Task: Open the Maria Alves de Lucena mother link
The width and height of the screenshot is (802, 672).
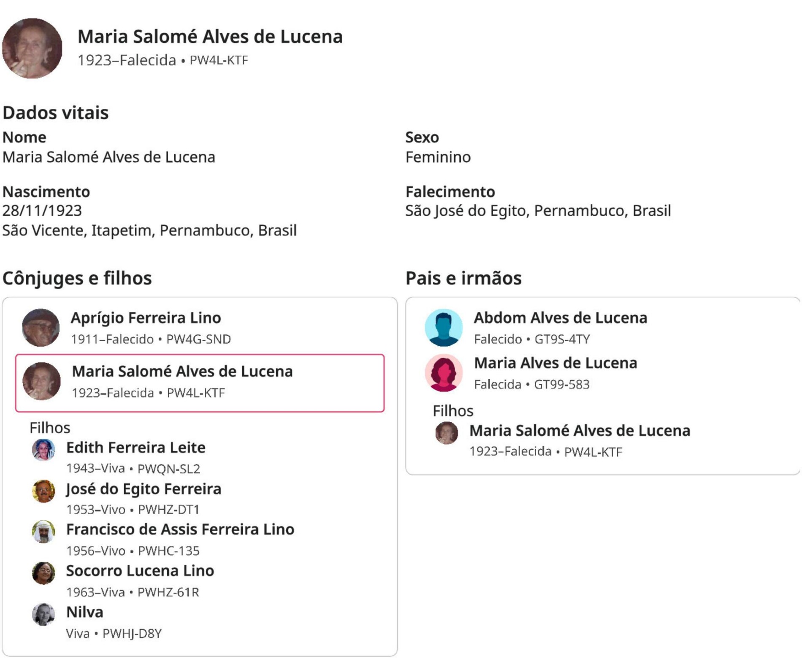Action: (x=555, y=363)
